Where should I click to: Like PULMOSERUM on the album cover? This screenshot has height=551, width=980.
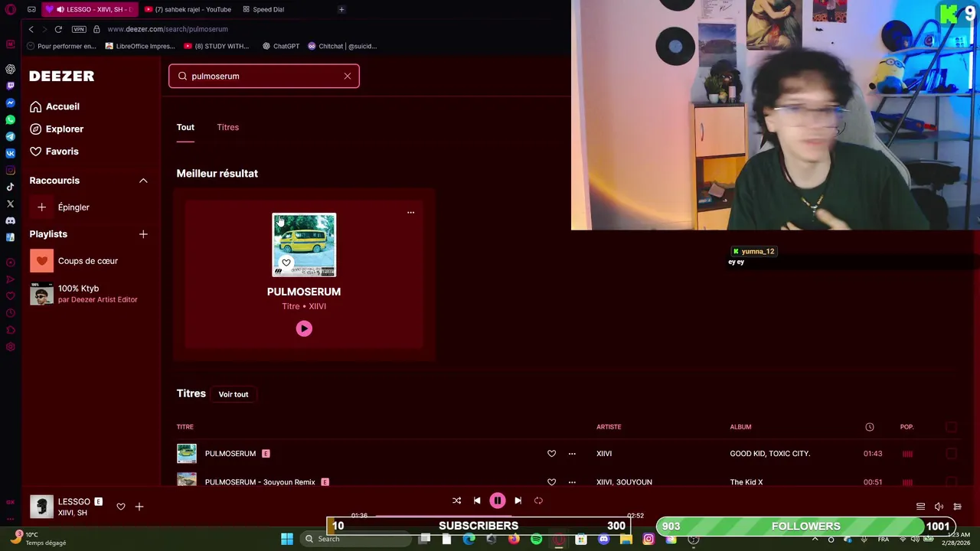click(286, 262)
